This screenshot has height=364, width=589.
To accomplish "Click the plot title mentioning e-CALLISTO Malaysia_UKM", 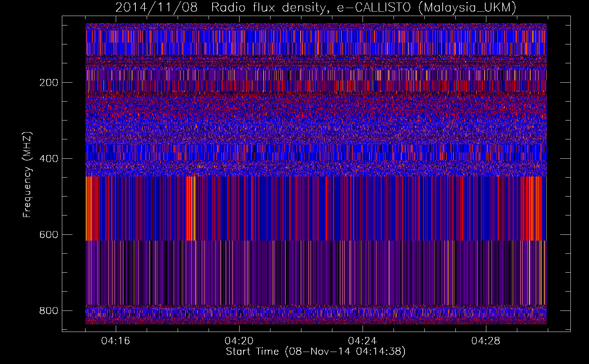I will pyautogui.click(x=316, y=7).
